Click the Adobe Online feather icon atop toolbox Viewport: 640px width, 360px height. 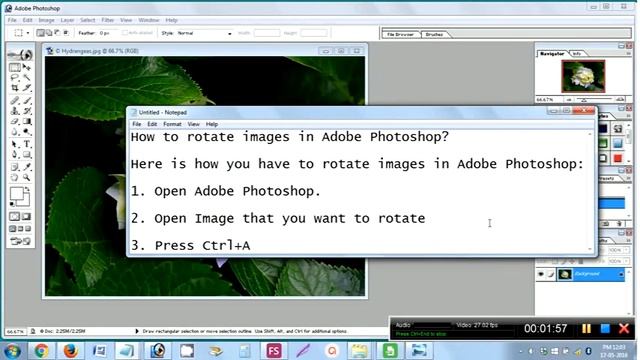pos(20,55)
